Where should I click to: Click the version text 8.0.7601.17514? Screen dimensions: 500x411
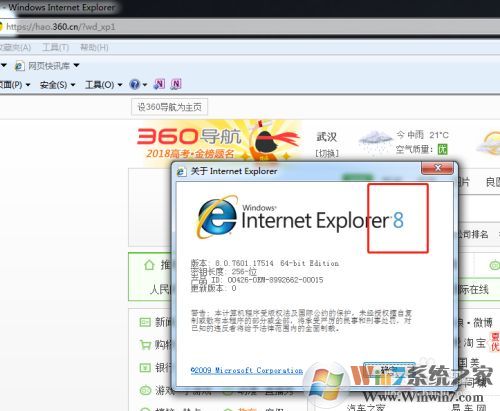(244, 263)
